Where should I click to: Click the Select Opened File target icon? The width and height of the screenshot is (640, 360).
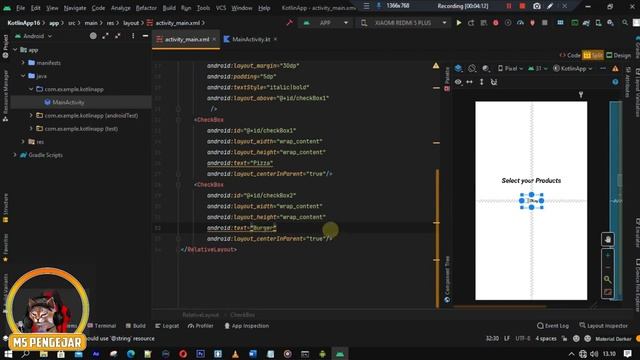93,36
